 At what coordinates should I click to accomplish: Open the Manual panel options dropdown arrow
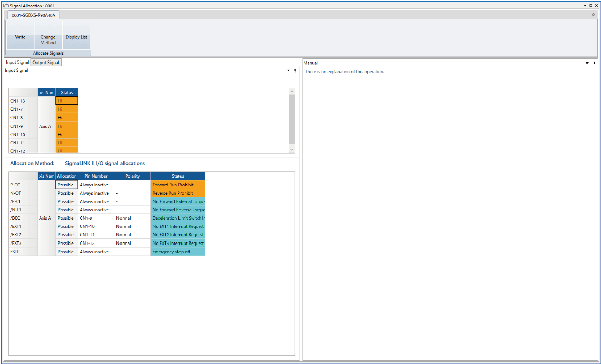click(587, 63)
